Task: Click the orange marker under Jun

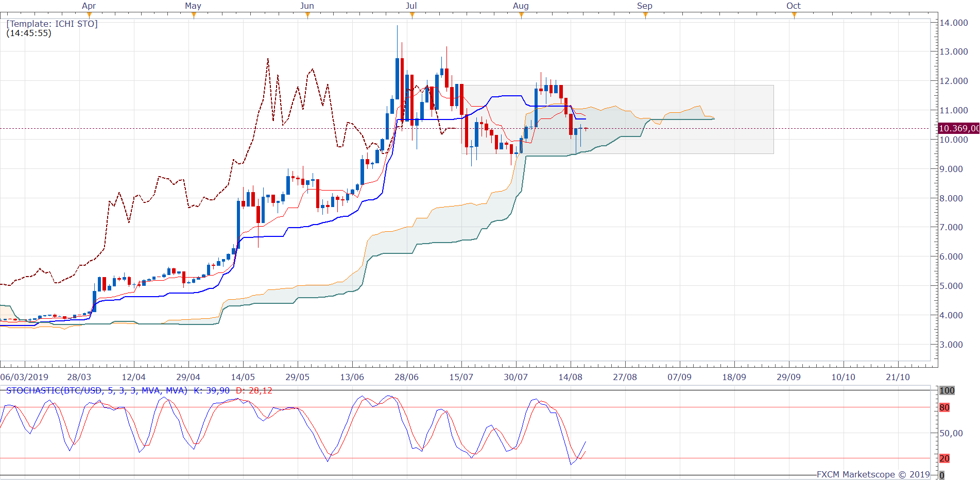Action: pos(307,15)
